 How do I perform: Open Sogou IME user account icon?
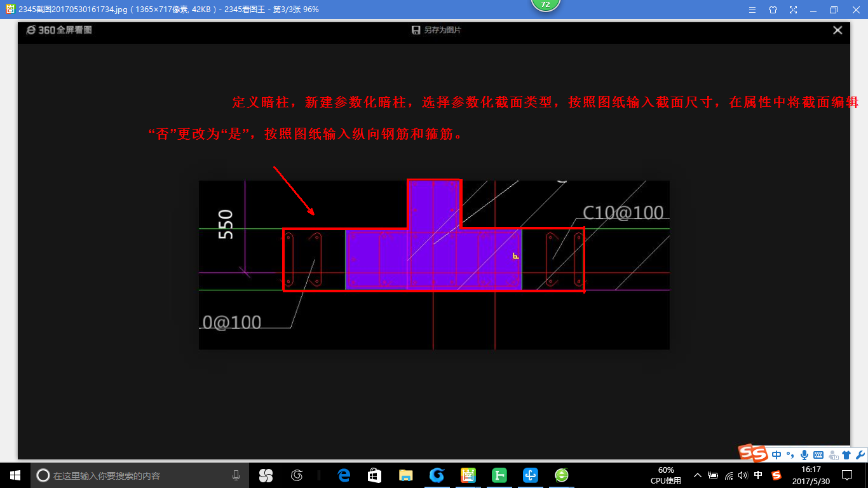click(x=832, y=455)
